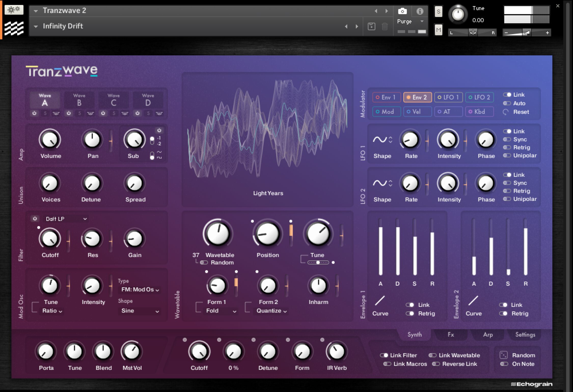Screen dimensions: 573x392
Task: Click the header Tune knob
Action: point(458,14)
